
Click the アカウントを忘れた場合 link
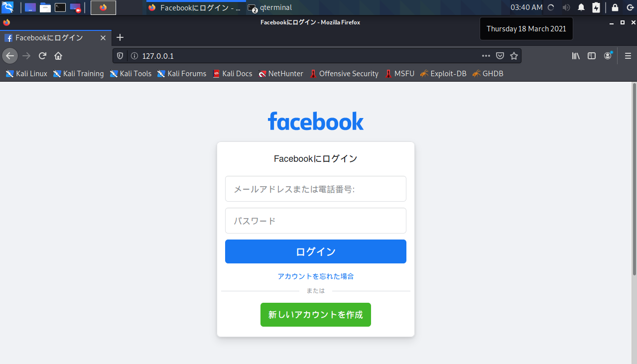pyautogui.click(x=316, y=276)
